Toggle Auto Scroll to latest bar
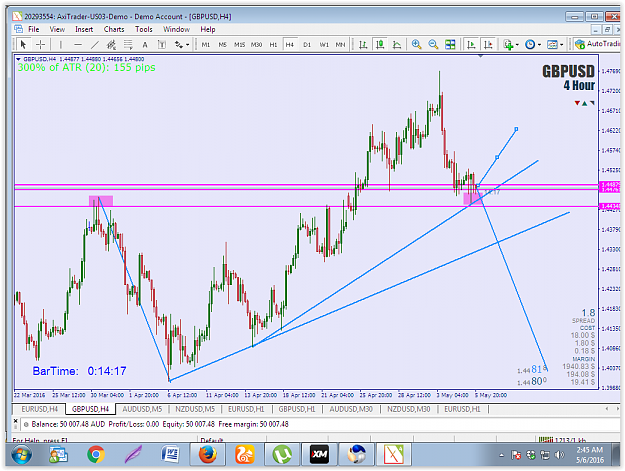This screenshot has height=471, width=625. 471,44
